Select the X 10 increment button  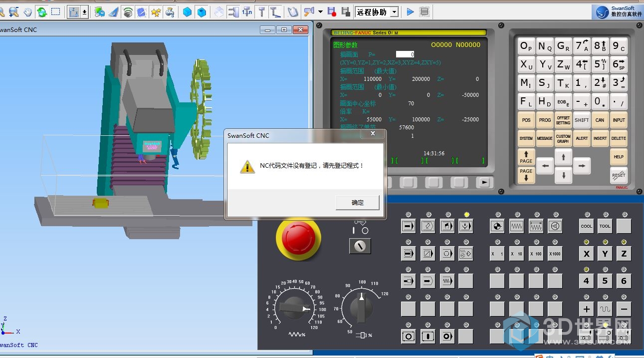(x=516, y=254)
